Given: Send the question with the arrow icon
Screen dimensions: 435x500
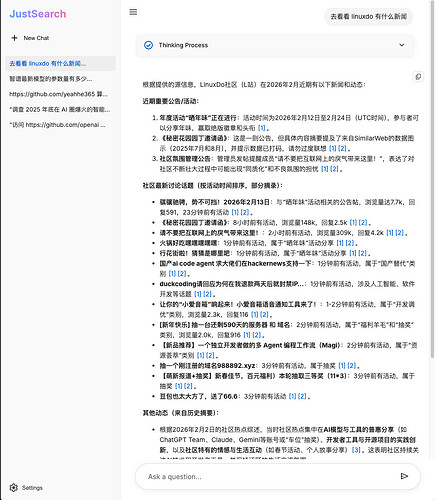Looking at the screenshot, I should point(404,476).
